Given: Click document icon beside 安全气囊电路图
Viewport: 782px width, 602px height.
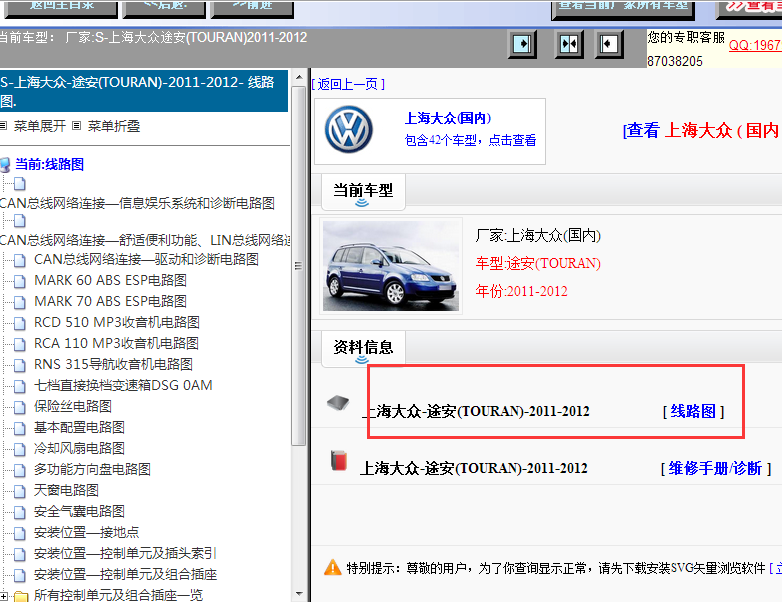Looking at the screenshot, I should coord(19,512).
